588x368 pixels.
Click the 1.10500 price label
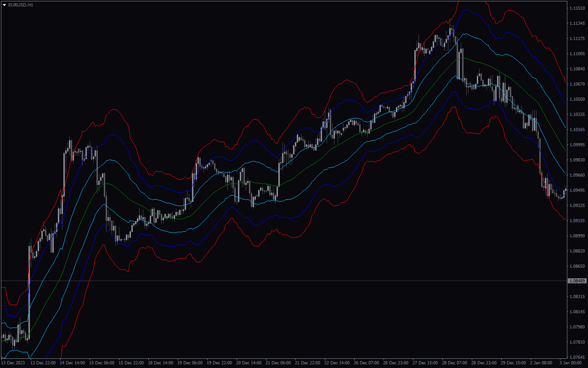point(577,99)
